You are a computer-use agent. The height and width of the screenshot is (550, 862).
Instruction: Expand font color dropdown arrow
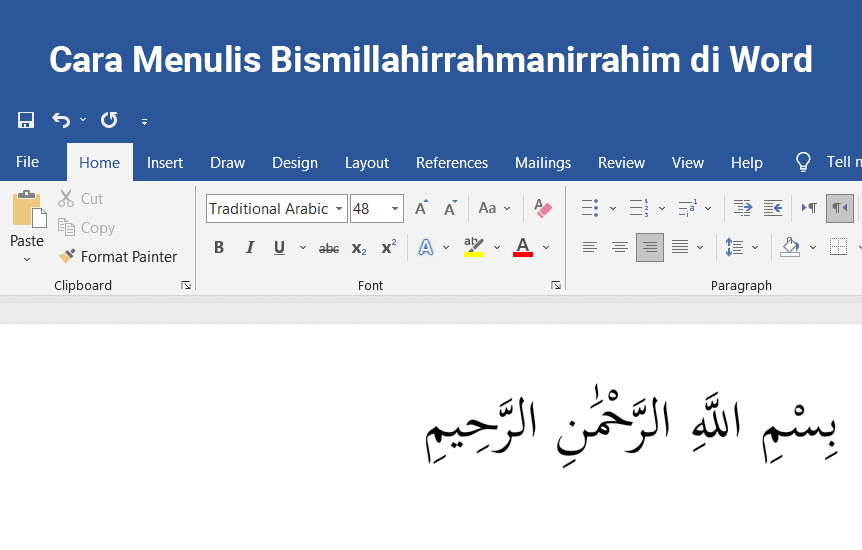546,248
